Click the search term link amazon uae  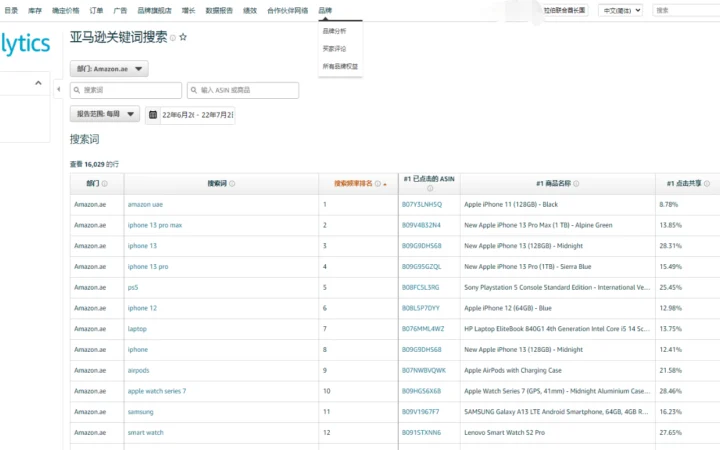pyautogui.click(x=145, y=204)
